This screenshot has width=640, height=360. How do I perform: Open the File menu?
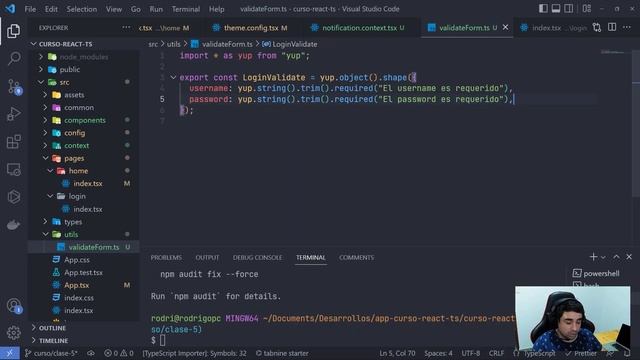click(x=30, y=9)
